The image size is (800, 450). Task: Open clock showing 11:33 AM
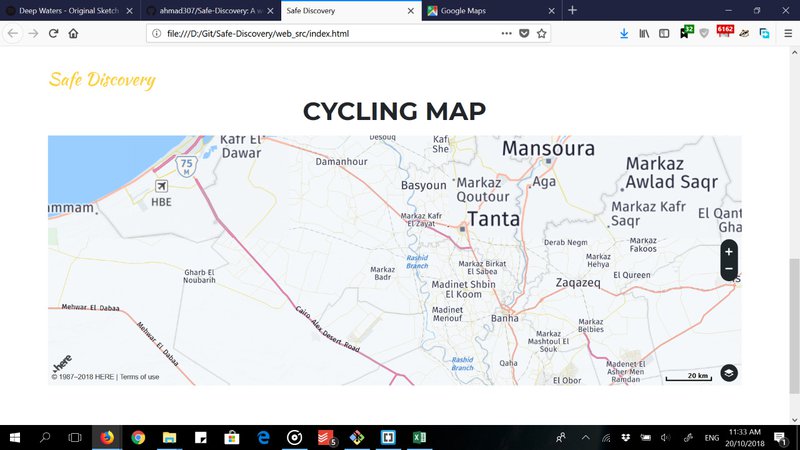click(x=745, y=438)
